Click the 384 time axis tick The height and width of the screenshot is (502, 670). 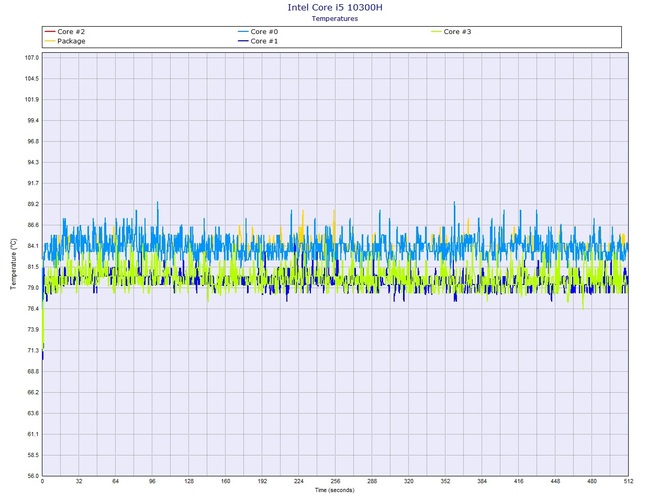tap(482, 481)
